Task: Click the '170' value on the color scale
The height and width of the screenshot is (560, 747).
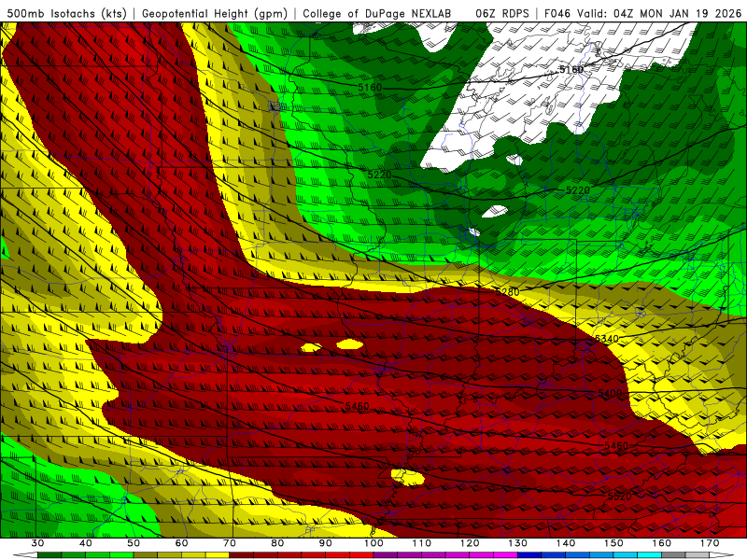Action: click(710, 543)
